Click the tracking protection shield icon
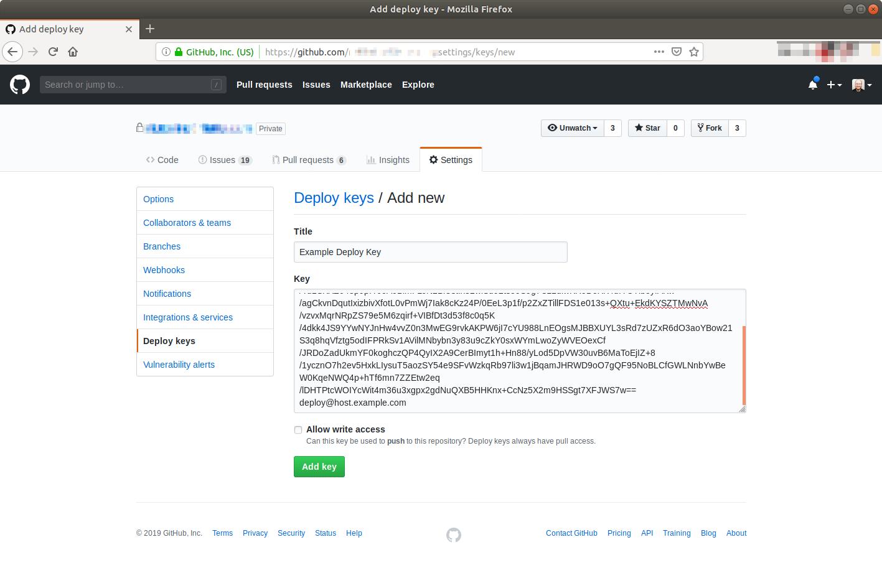Screen dimensions: 882x588 pos(676,52)
